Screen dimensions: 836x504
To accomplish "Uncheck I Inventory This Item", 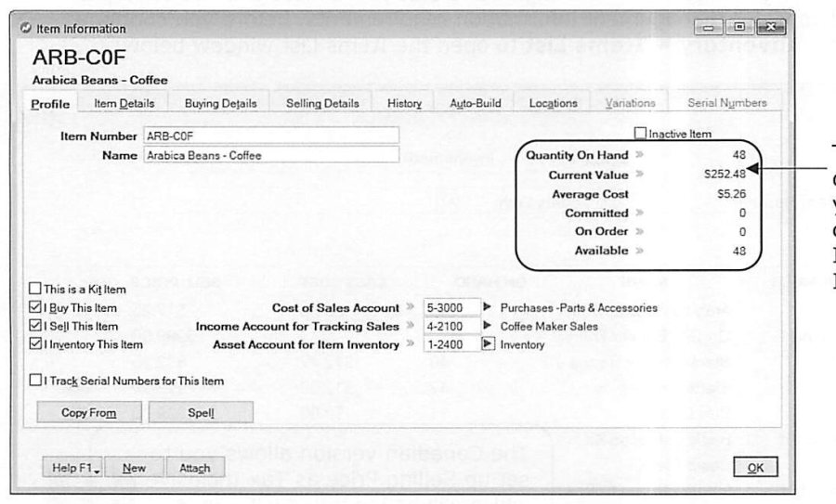I will coord(35,344).
